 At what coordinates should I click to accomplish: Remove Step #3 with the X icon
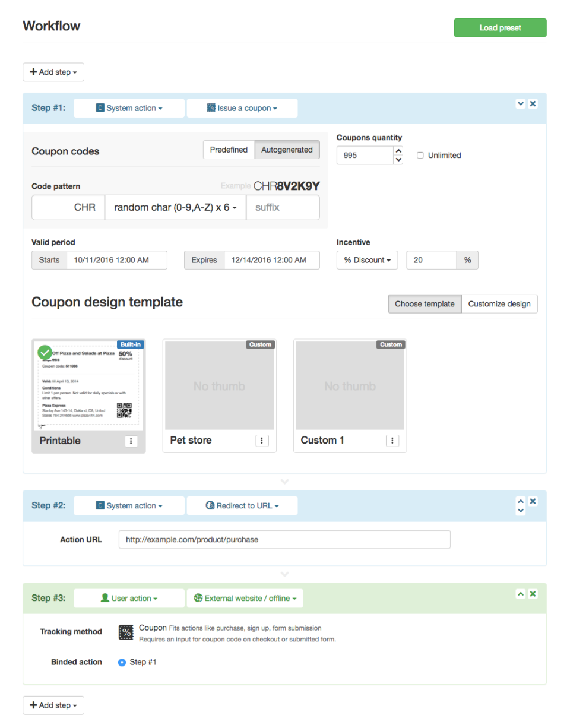tap(533, 593)
